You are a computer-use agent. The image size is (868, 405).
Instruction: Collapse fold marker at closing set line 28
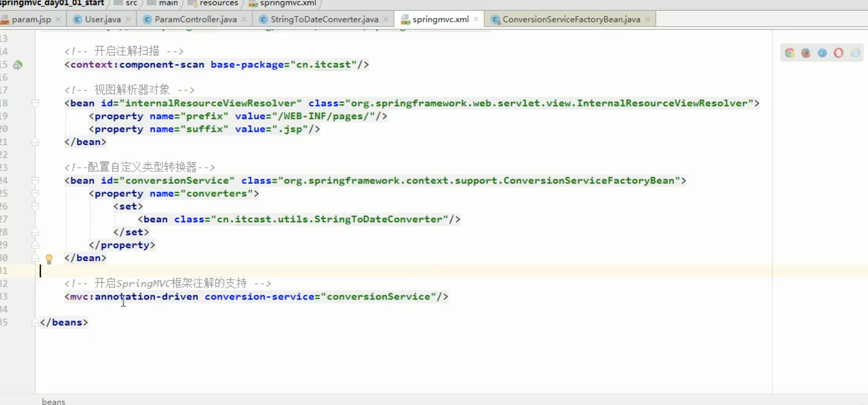click(x=35, y=232)
